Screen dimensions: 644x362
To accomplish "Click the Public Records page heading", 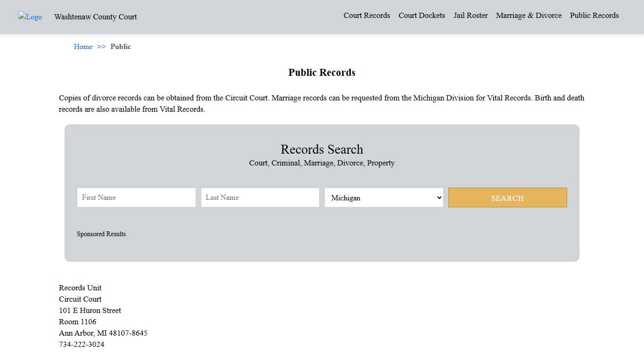I will coord(322,72).
